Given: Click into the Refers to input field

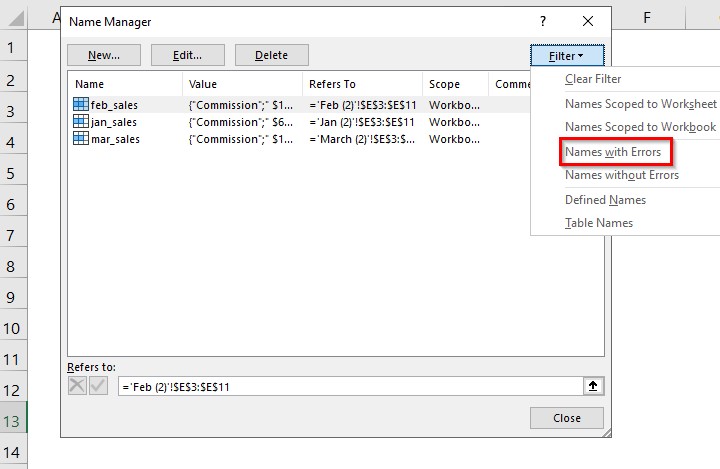Looking at the screenshot, I should click(x=351, y=386).
